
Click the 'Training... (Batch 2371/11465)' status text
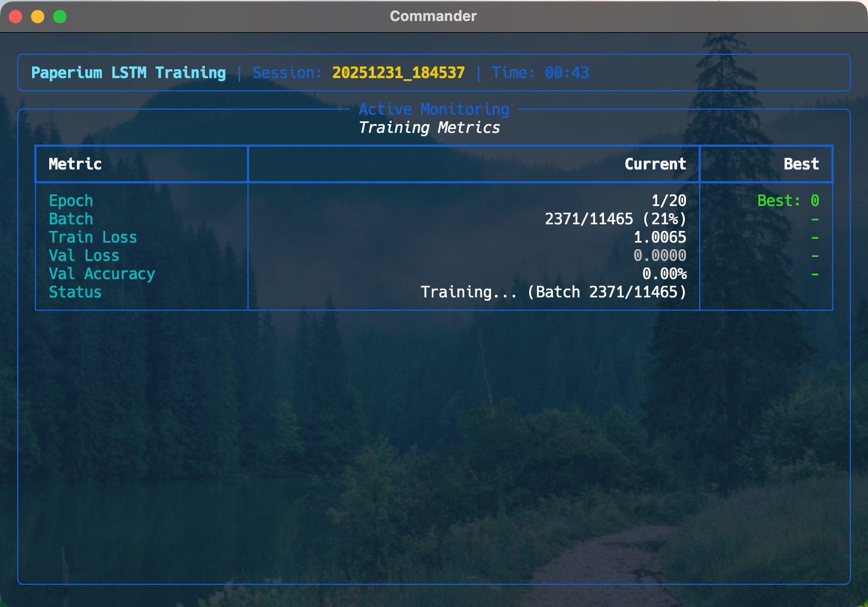point(554,292)
